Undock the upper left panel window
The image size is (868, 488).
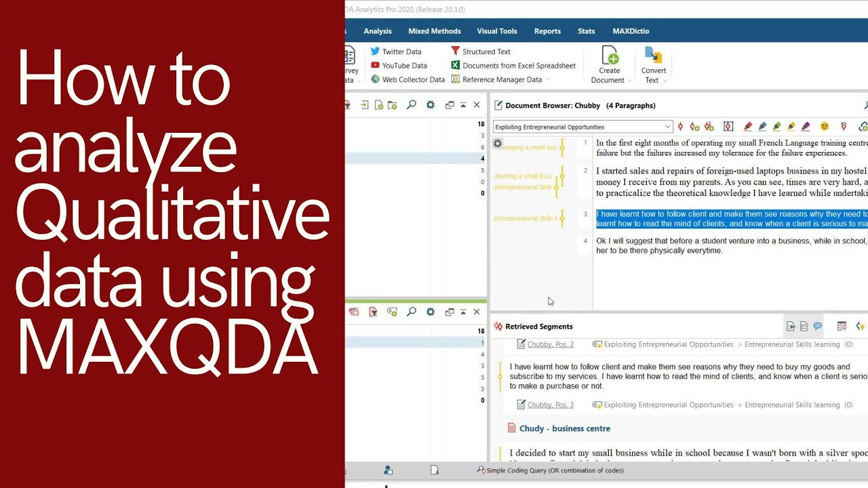pyautogui.click(x=450, y=105)
